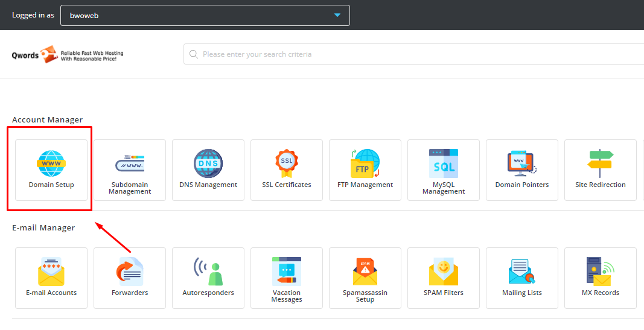Open MySQL Management
This screenshot has height=330, width=644.
444,170
